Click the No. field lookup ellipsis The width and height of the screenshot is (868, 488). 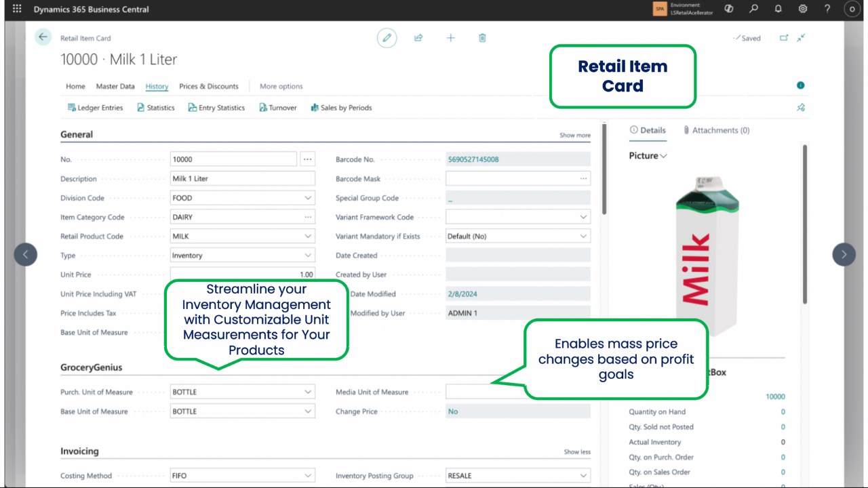pyautogui.click(x=307, y=159)
